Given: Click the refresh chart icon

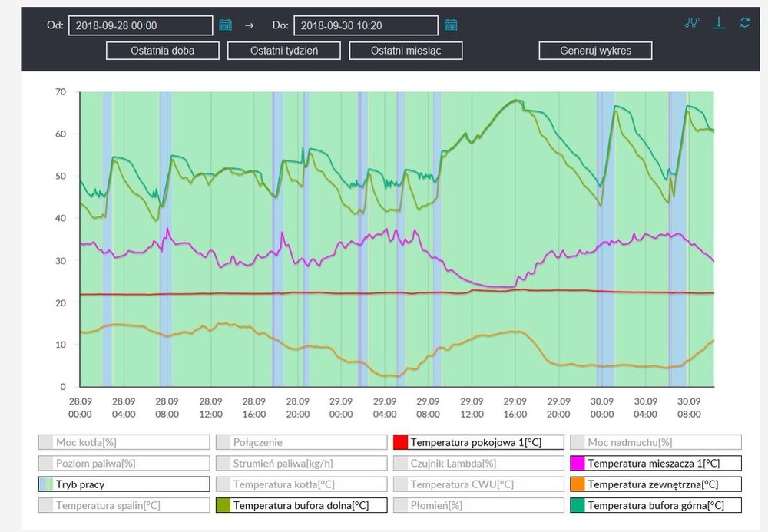Looking at the screenshot, I should tap(744, 23).
